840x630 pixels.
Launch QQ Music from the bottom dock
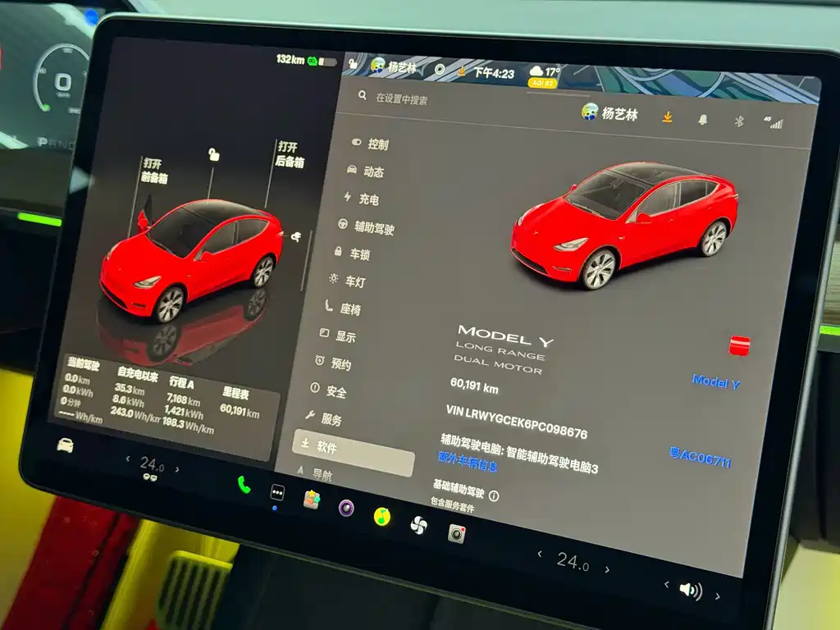click(x=382, y=514)
